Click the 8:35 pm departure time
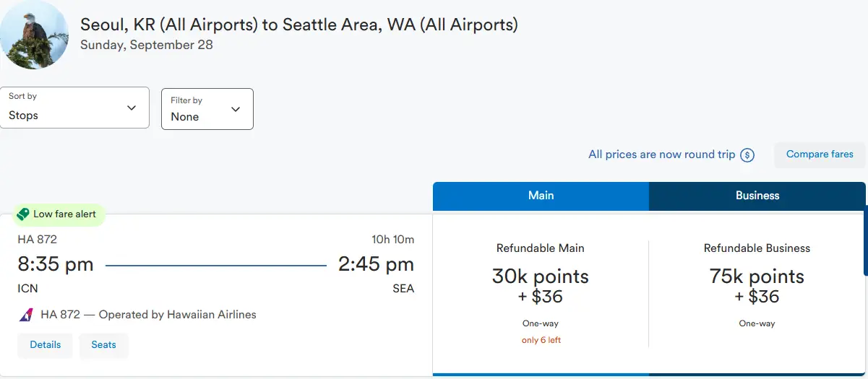This screenshot has height=379, width=868. tap(56, 264)
